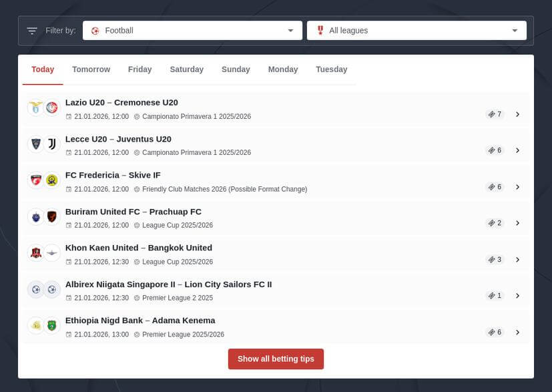Screen dimensions: 552x392
Task: Open the Lecce U20 – Juventus U20 match title
Action: coord(118,139)
